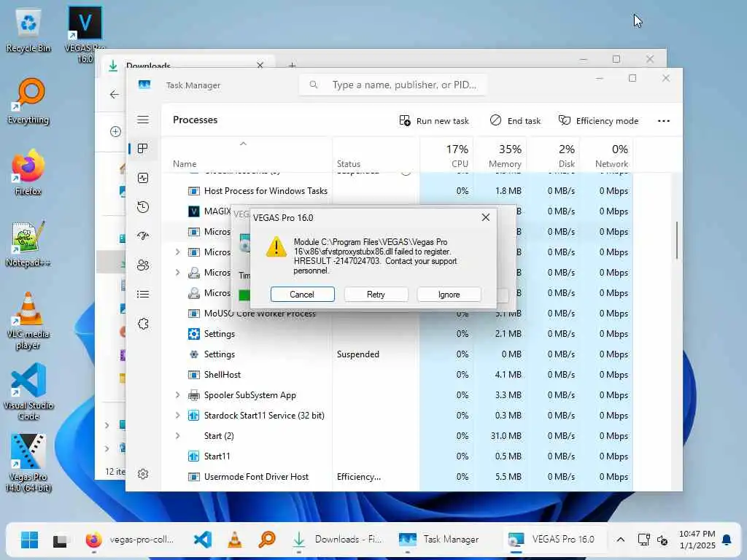The image size is (747, 560).
Task: Select the suspended Settings process
Action: point(398,354)
